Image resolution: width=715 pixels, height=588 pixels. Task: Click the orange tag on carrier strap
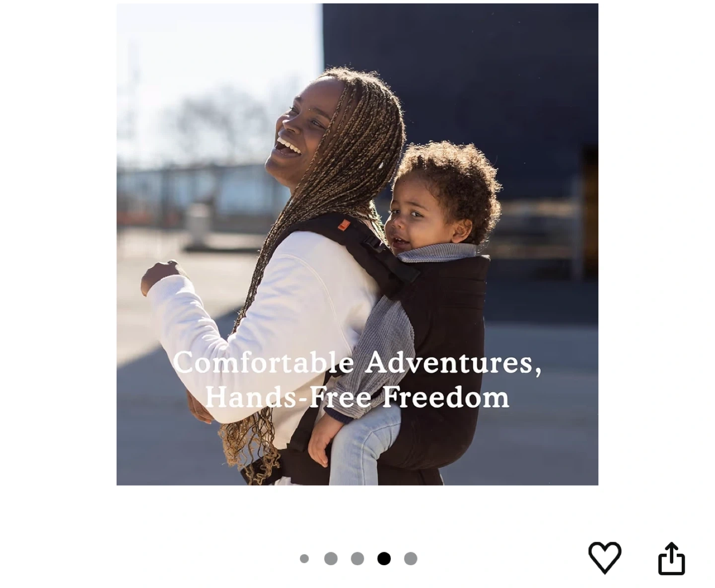click(343, 226)
